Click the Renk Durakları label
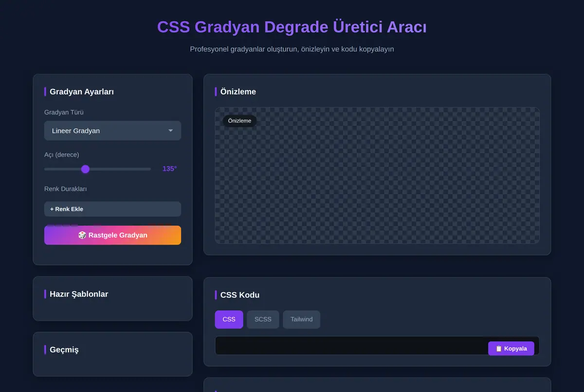 [x=66, y=189]
